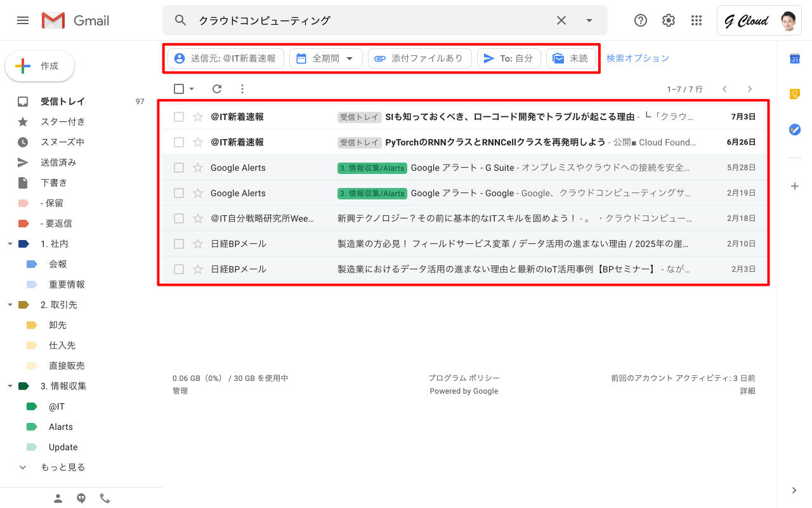
Task: Star the Google アラート - G Suite email
Action: point(198,168)
